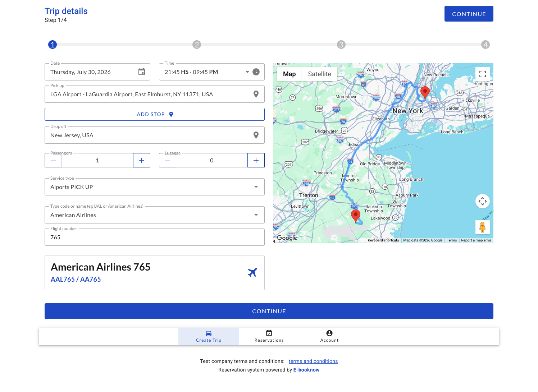Click the AAL765 / AA765 flight code
The image size is (538, 392).
(x=76, y=279)
